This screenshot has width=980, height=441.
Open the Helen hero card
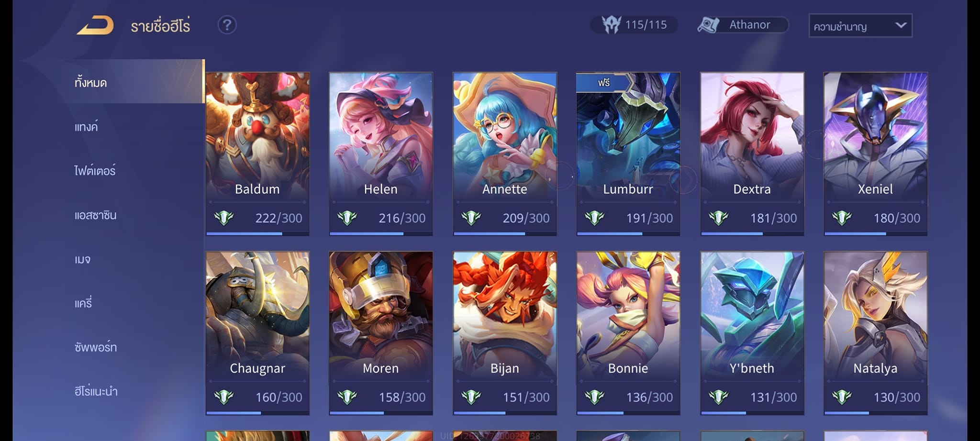(x=381, y=154)
